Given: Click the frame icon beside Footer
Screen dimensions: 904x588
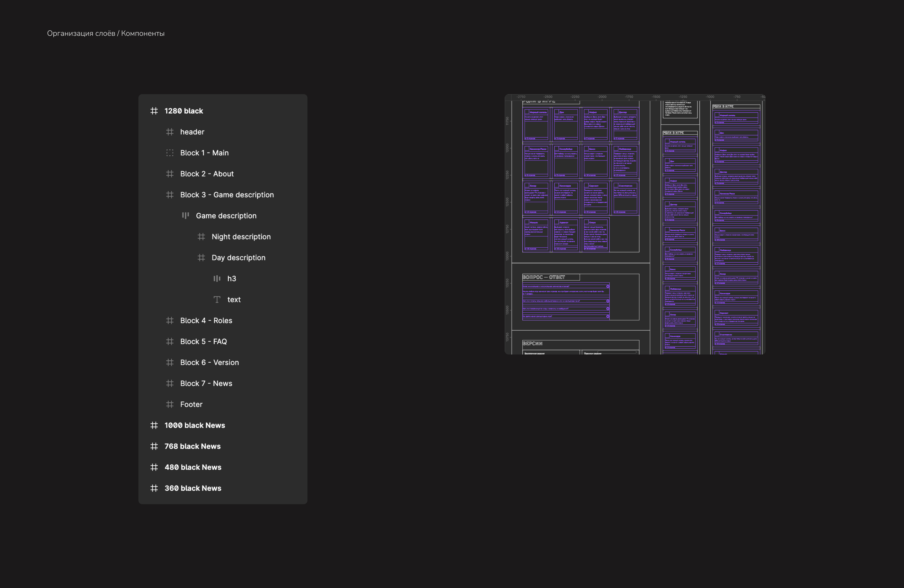Looking at the screenshot, I should click(x=170, y=404).
